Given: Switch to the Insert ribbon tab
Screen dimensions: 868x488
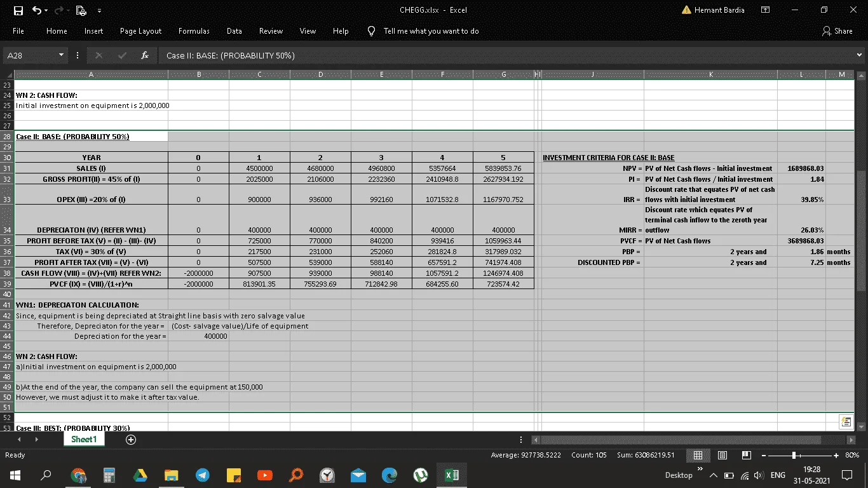Looking at the screenshot, I should (x=93, y=30).
